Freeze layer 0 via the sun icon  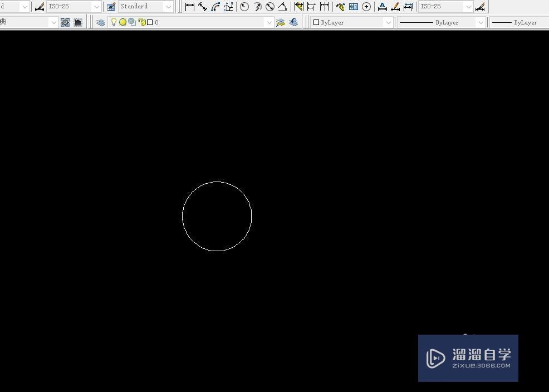click(x=122, y=22)
